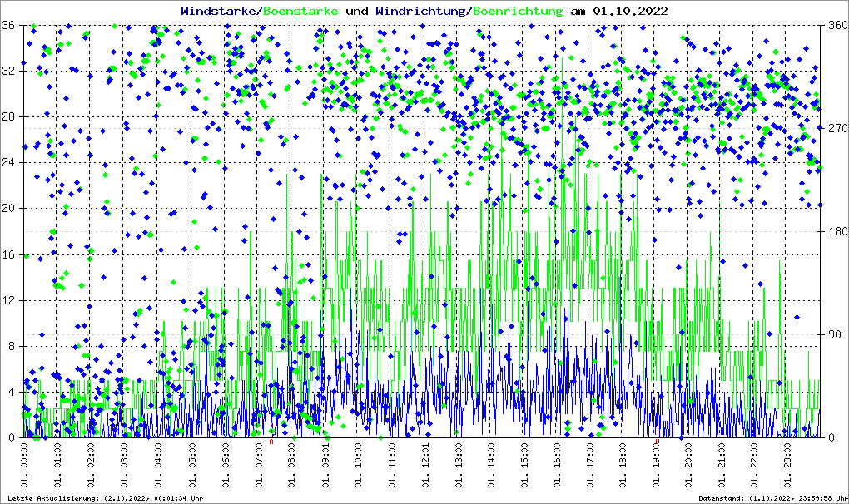The image size is (849, 504).
Task: Click the time label 01. 14:00
Action: tap(492, 466)
